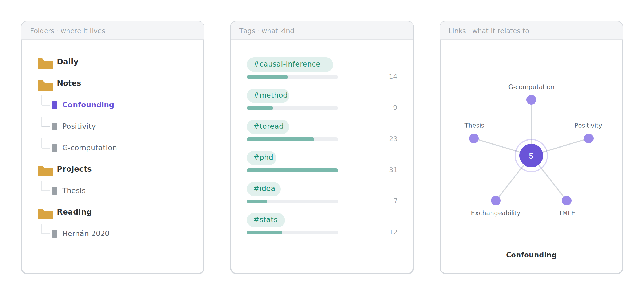This screenshot has height=295, width=644.
Task: Click the TMLE graph node circle
Action: click(x=566, y=201)
